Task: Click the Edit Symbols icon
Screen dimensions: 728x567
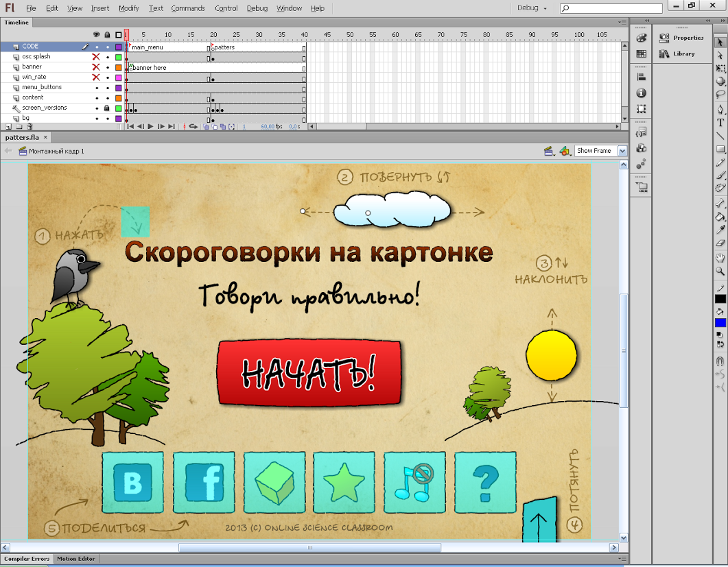Action: (565, 151)
